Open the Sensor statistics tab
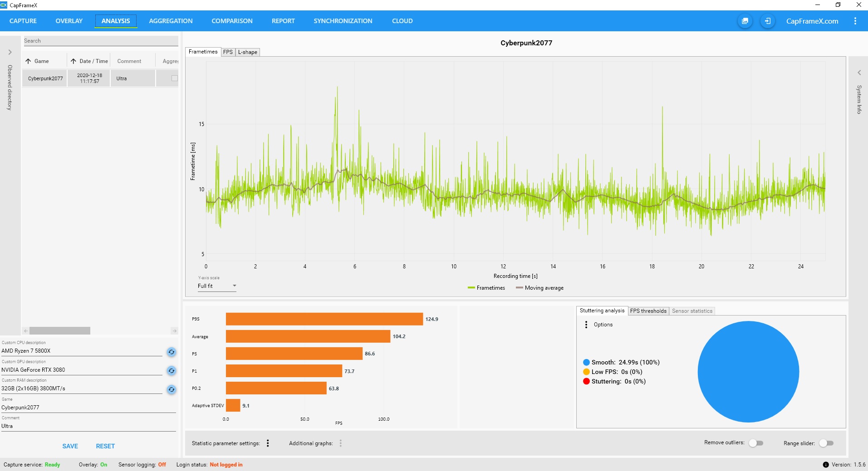The image size is (868, 471). point(692,311)
